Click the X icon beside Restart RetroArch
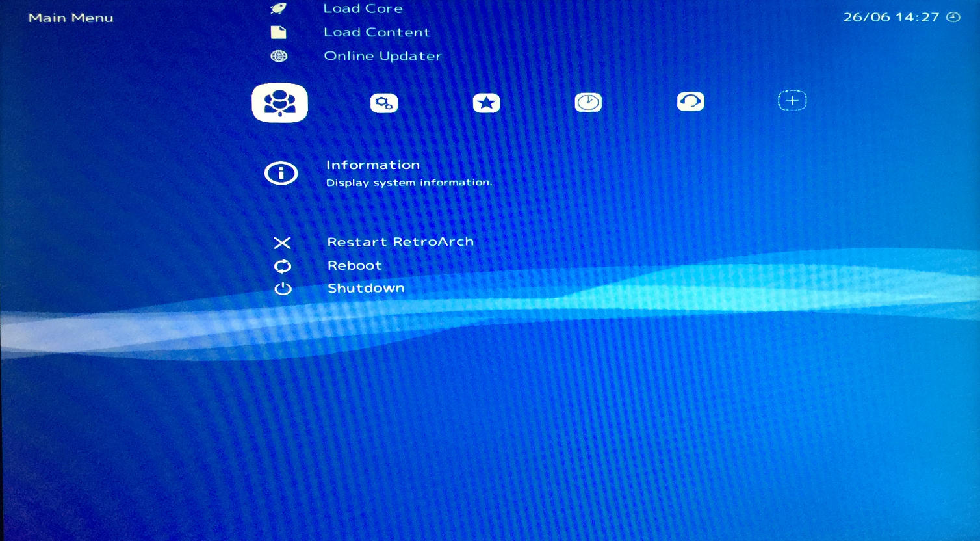This screenshot has height=541, width=980. (x=282, y=243)
